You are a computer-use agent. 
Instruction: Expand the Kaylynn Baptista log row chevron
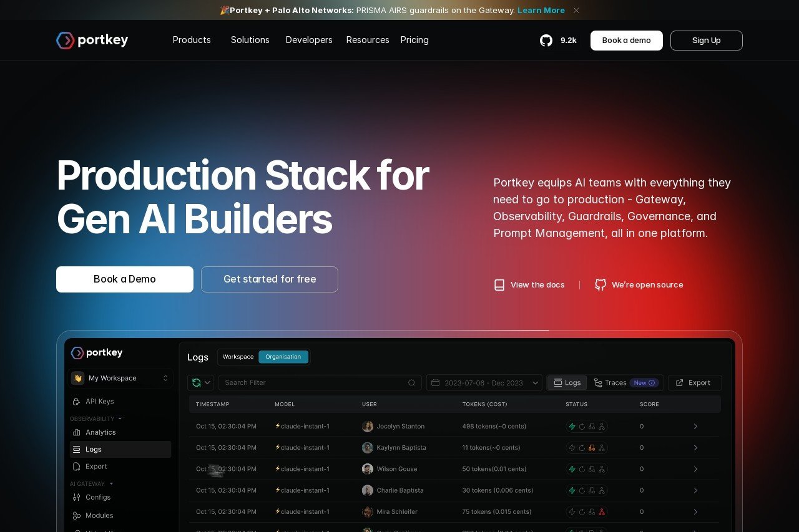coord(695,448)
